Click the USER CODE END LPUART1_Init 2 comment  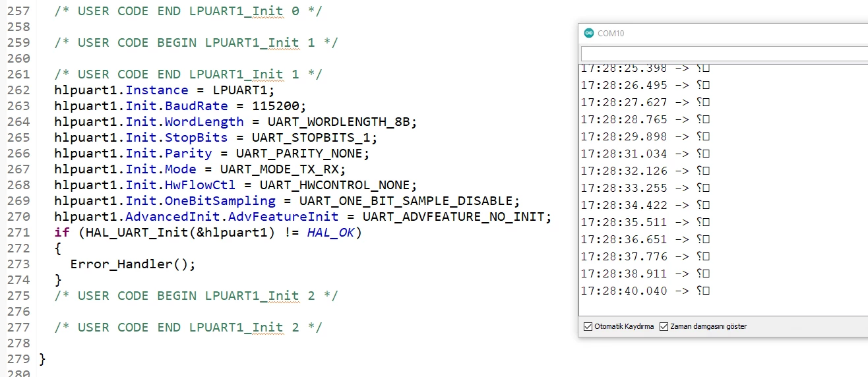coord(189,328)
